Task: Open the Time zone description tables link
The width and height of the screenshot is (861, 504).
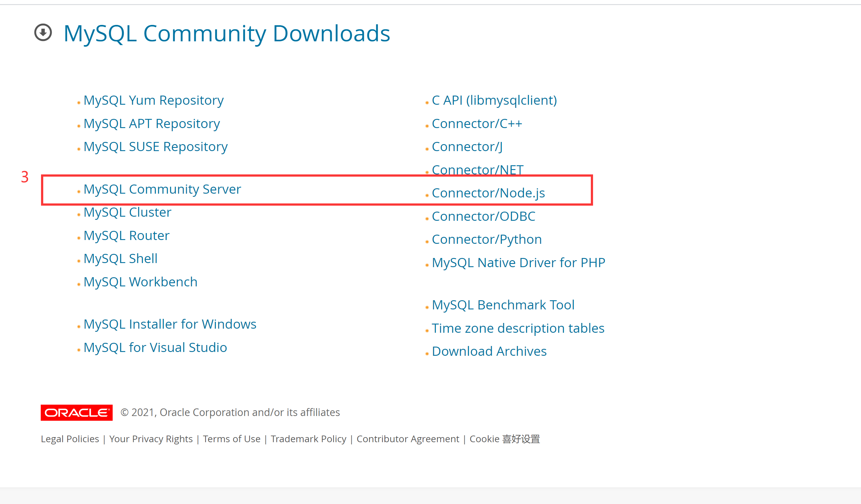Action: tap(518, 329)
